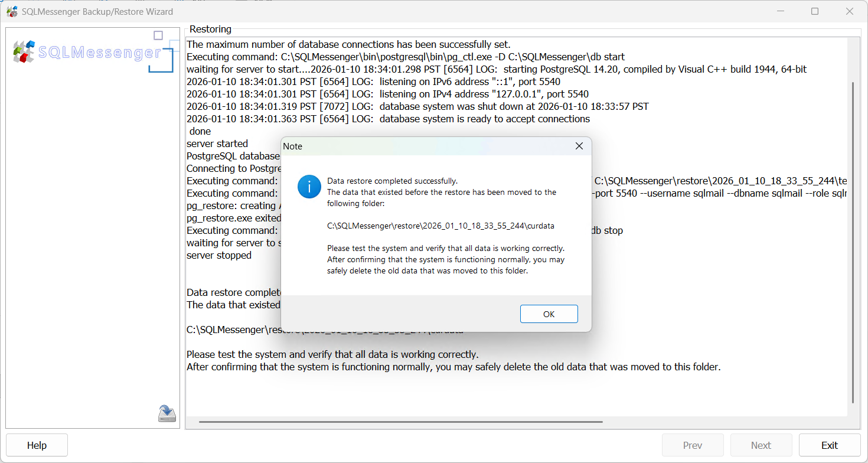Click the 'server stopped' log line
868x463 pixels.
[218, 255]
